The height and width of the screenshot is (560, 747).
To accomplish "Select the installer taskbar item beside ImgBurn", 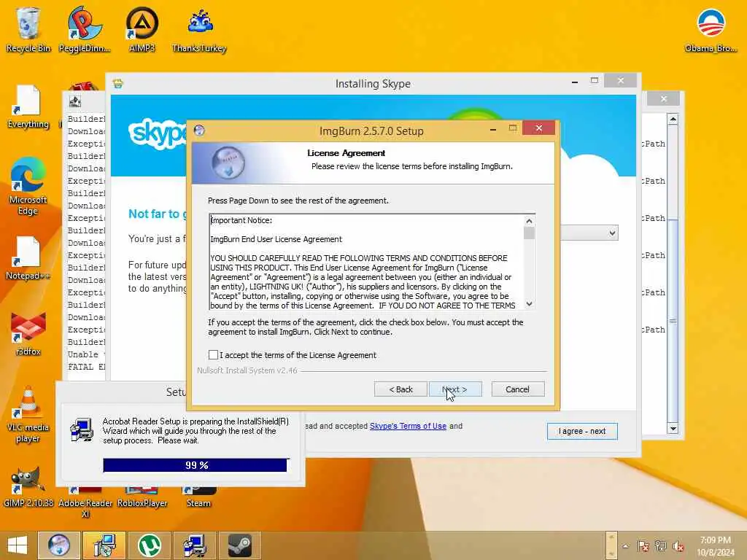I will 104,545.
